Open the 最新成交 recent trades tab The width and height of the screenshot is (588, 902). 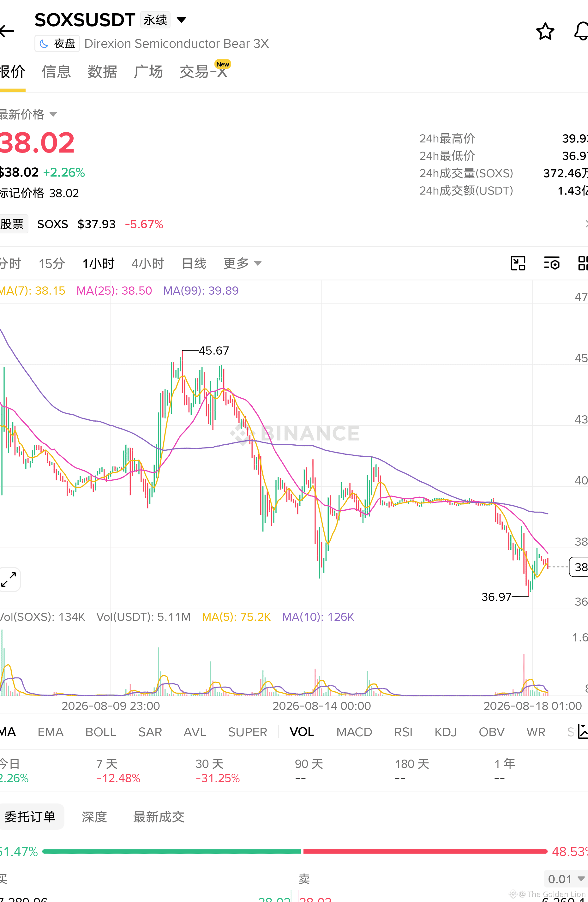[159, 816]
